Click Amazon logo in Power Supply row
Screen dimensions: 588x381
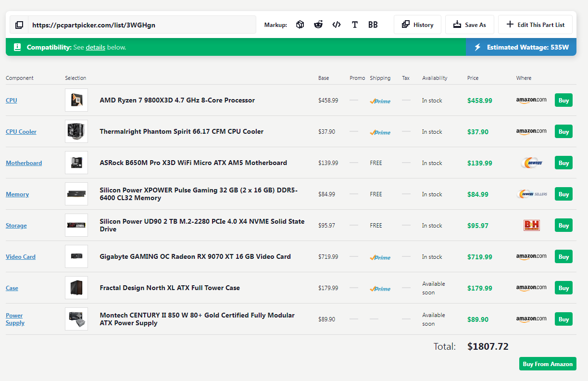[x=531, y=319]
